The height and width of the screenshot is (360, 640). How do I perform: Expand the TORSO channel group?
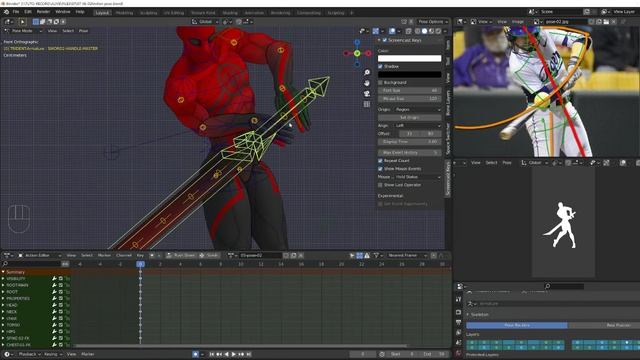tap(3, 325)
